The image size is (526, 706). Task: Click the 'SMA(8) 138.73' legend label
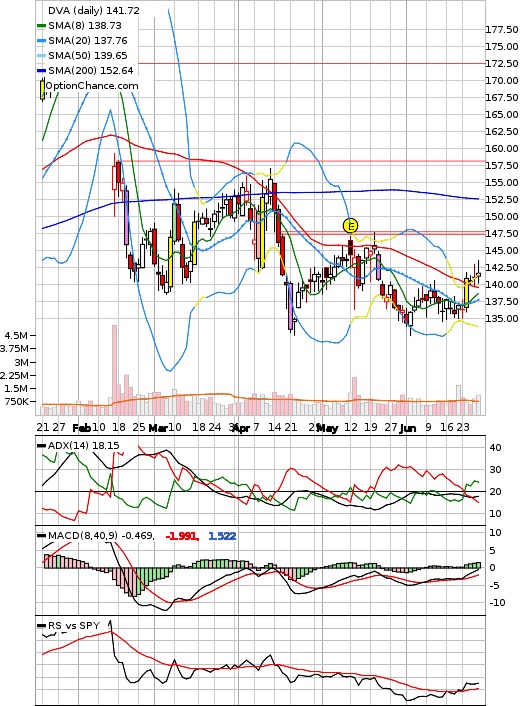(85, 26)
